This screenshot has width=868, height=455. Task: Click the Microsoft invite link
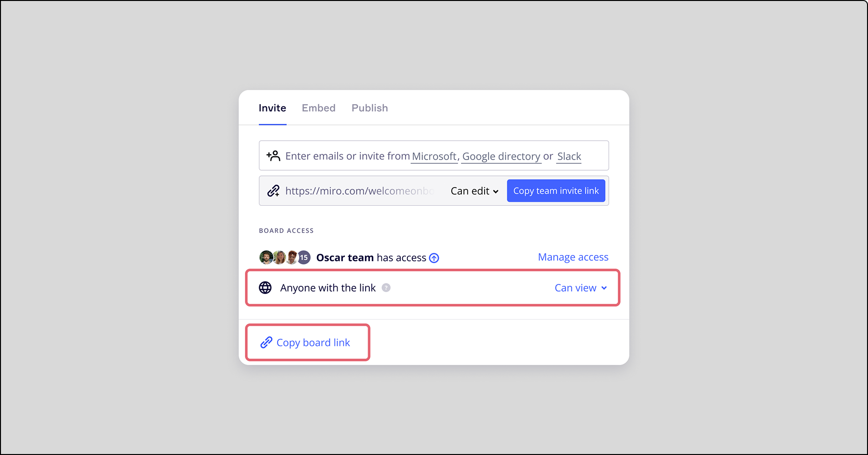[434, 156]
